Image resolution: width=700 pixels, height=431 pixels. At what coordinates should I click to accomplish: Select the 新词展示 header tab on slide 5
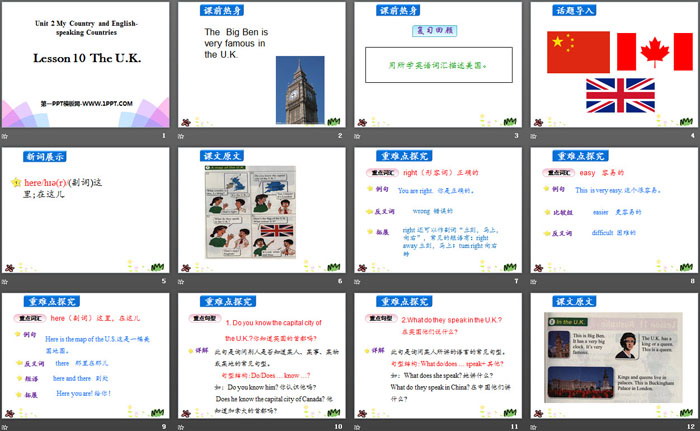click(x=44, y=157)
